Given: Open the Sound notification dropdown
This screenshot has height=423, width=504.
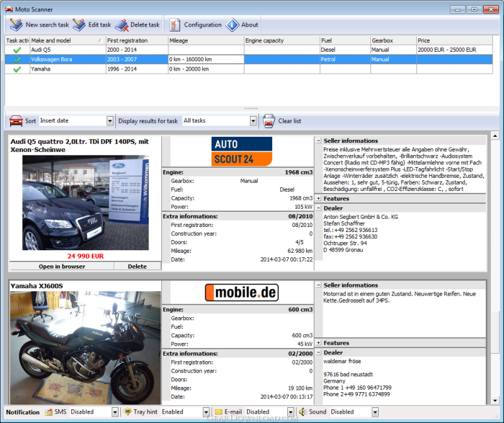Looking at the screenshot, I should coord(375,412).
